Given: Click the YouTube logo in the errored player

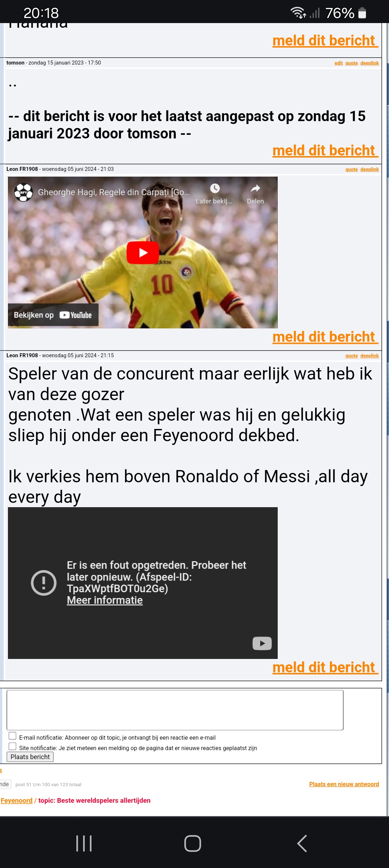Looking at the screenshot, I should (x=262, y=643).
